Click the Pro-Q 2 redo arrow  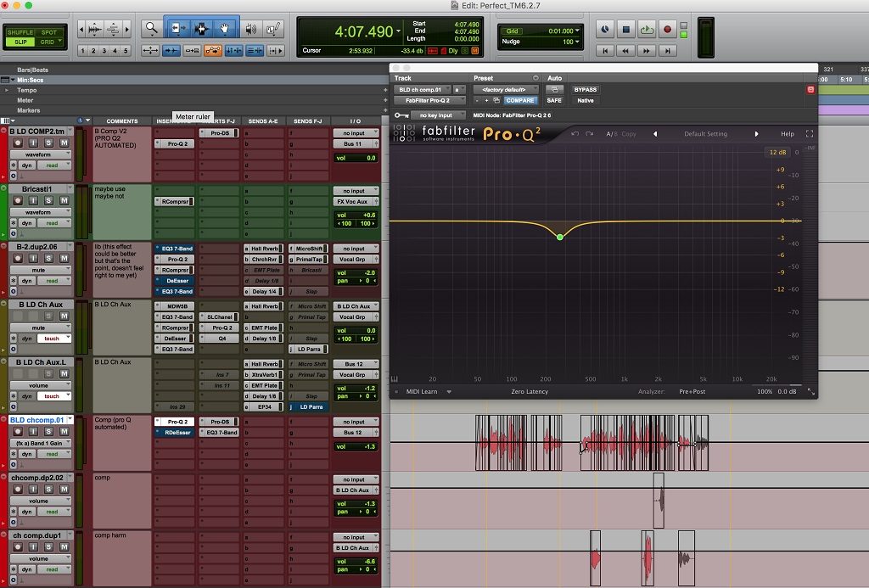589,133
